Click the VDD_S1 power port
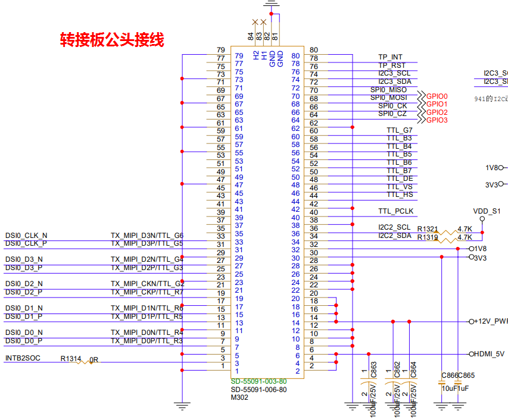The height and width of the screenshot is (420, 508). click(x=482, y=218)
